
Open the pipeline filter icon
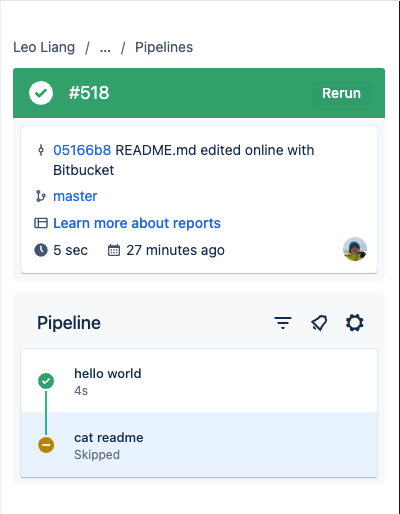tap(283, 323)
